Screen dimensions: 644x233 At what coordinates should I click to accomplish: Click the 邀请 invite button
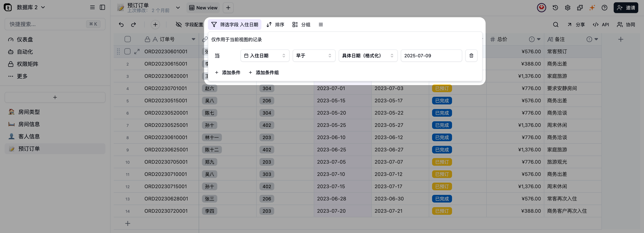pos(626,8)
